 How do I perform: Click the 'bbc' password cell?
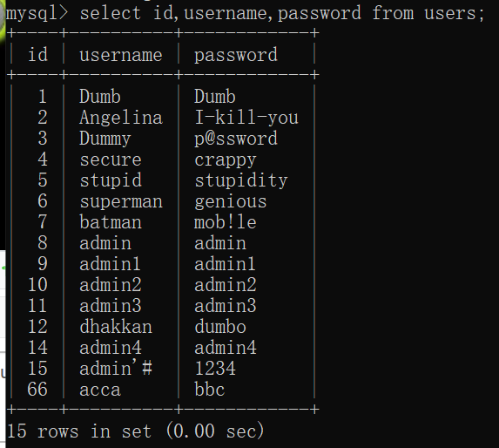pos(210,389)
